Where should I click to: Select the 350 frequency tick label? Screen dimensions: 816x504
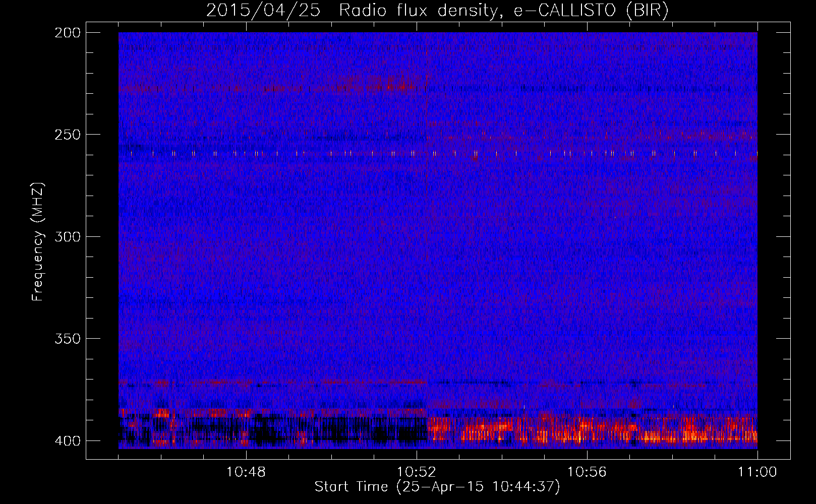pos(67,339)
